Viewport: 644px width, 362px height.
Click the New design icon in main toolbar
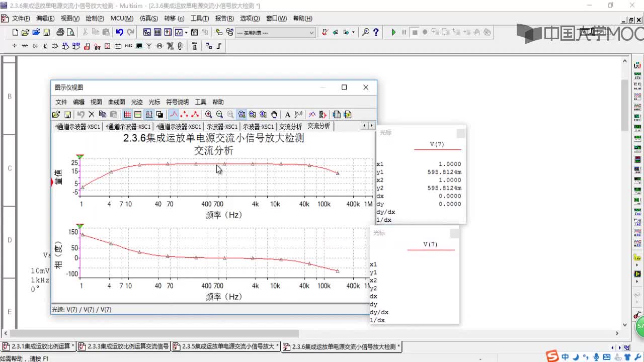pyautogui.click(x=15, y=32)
